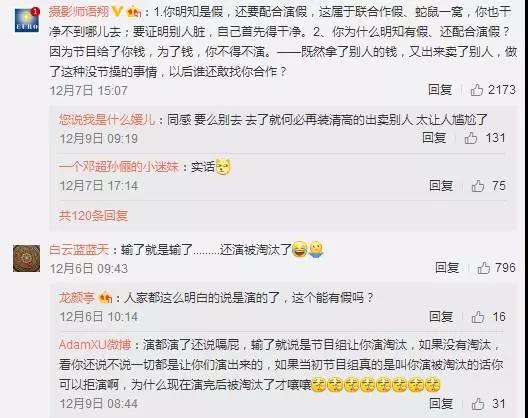Image resolution: width=528 pixels, height=418 pixels.
Task: Open 一个邓超孙俪的小迷妹 user profile
Action: [119, 167]
